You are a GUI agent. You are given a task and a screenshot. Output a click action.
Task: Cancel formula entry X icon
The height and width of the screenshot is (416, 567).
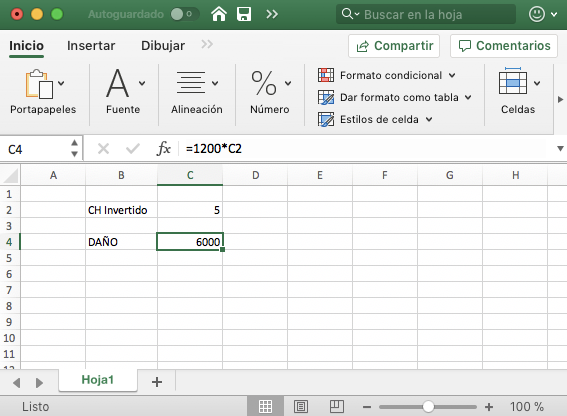pos(103,149)
